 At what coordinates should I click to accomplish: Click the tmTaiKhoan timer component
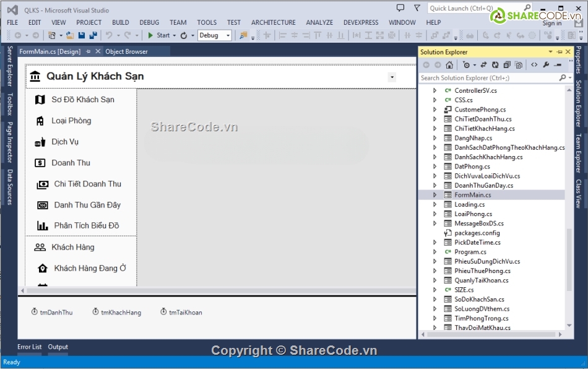point(181,312)
